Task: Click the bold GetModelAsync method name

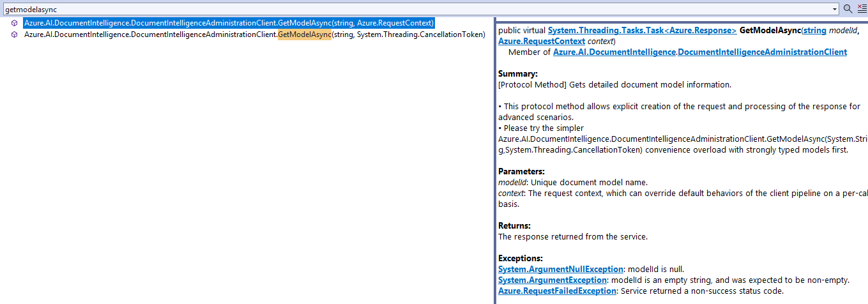Action: pos(770,30)
